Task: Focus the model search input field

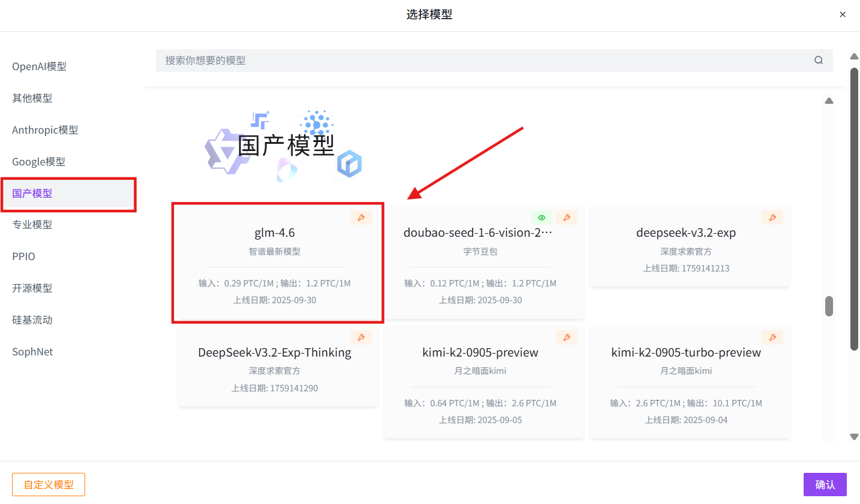Action: (x=480, y=61)
